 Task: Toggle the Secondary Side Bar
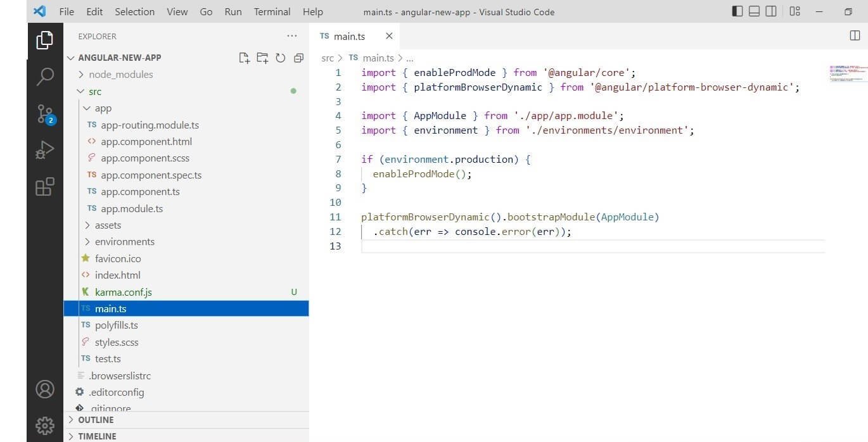point(771,11)
